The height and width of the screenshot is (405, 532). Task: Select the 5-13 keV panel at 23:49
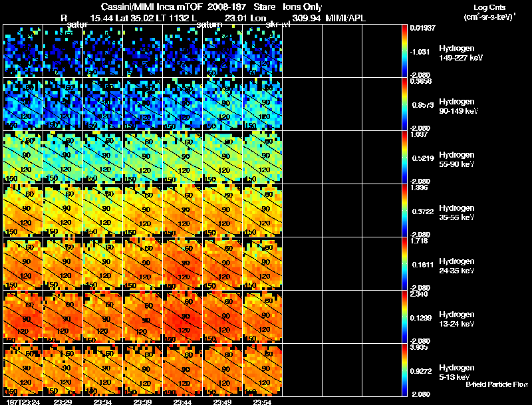pyautogui.click(x=222, y=370)
